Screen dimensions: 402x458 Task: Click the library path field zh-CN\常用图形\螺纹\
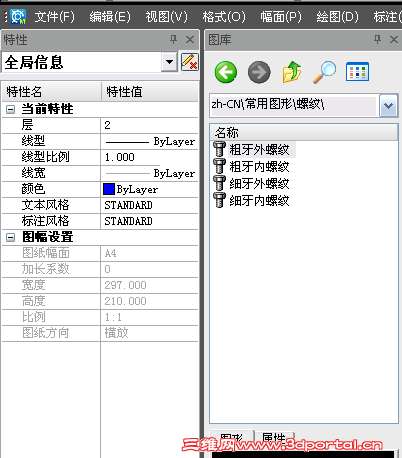(x=294, y=105)
